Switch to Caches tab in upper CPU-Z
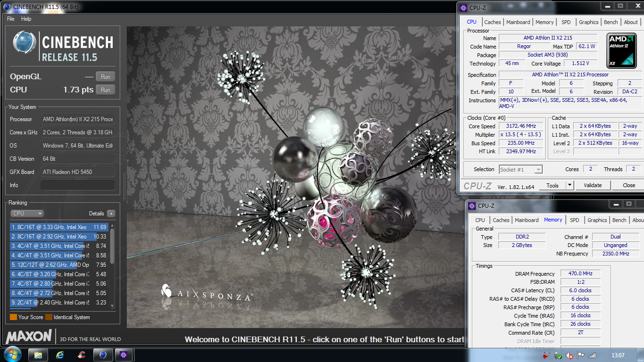The height and width of the screenshot is (362, 644). pyautogui.click(x=493, y=22)
